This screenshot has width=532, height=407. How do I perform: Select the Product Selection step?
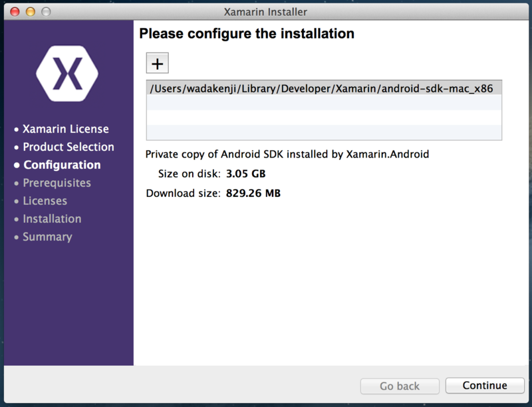68,147
